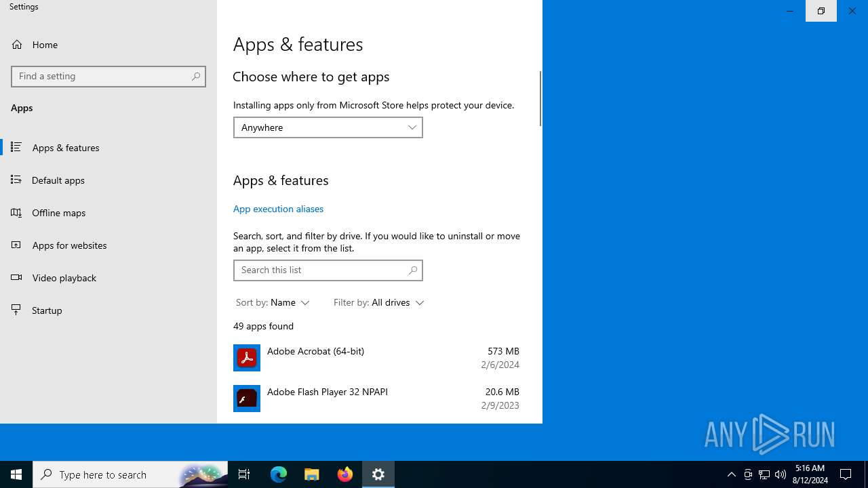Click the Settings page vertical scrollbar
The width and height of the screenshot is (868, 488).
coord(540,98)
